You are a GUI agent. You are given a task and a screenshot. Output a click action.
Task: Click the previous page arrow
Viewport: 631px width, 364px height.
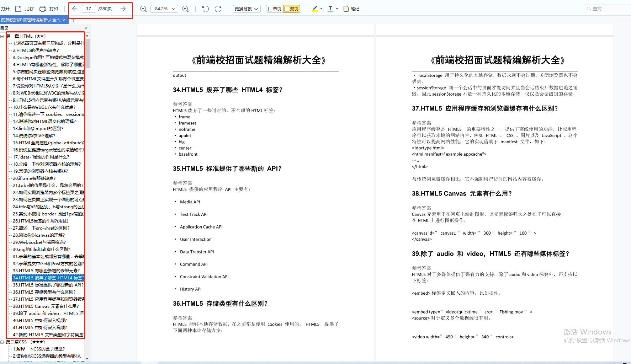[x=74, y=9]
